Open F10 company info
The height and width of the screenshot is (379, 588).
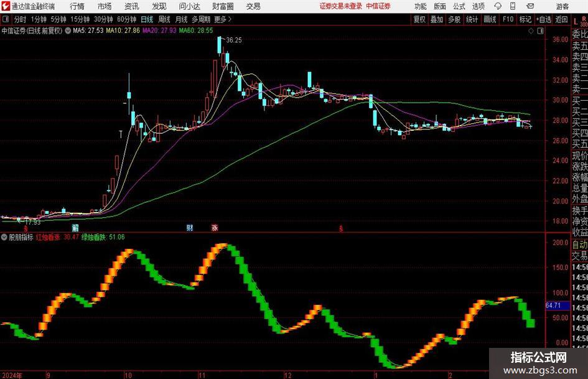508,19
